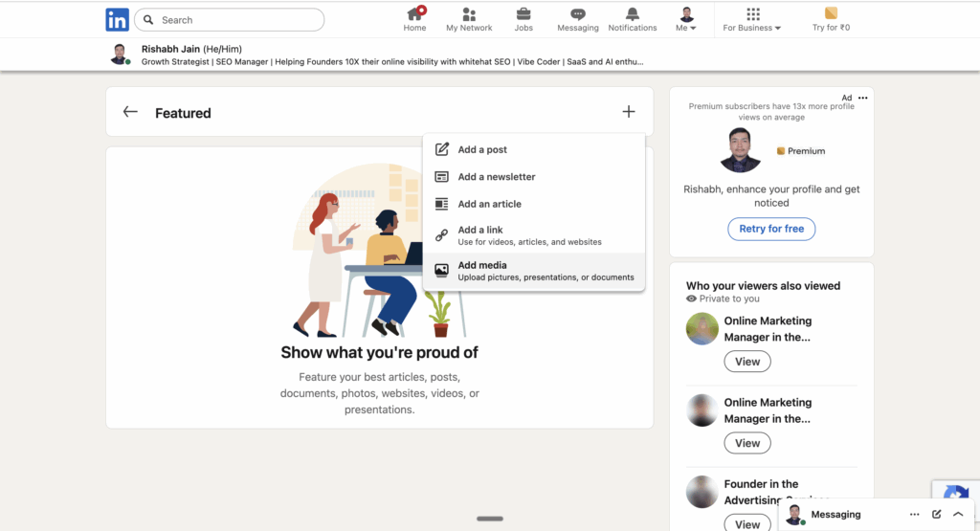Select Add media option

[x=534, y=271]
